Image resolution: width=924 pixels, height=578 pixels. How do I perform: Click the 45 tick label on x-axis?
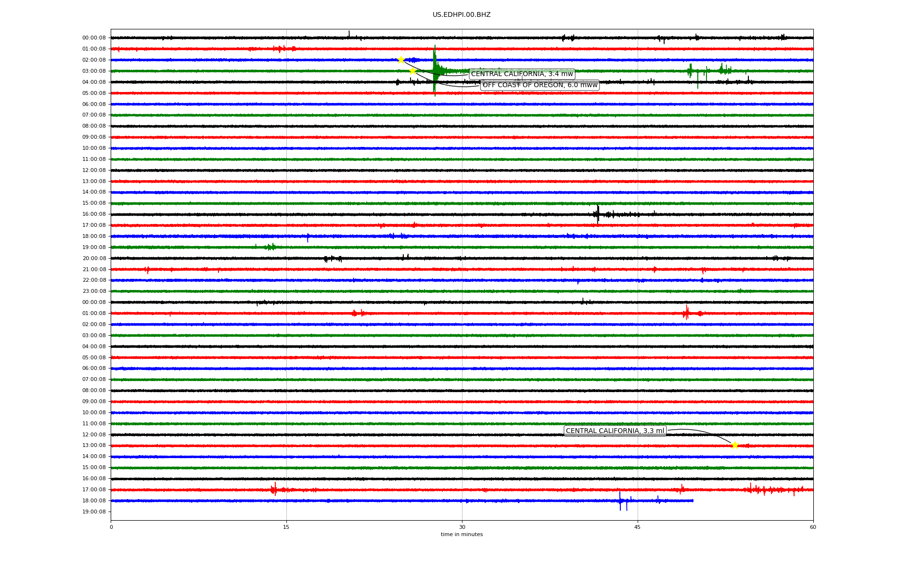[638, 527]
